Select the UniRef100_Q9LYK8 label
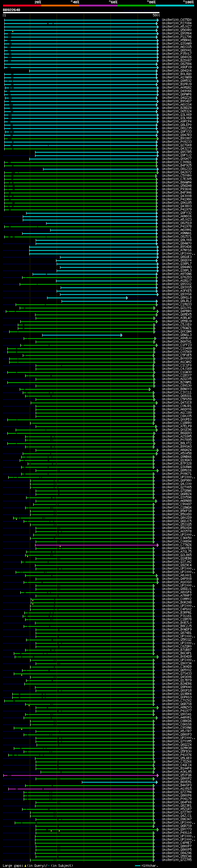Screen dimensions: 197x868 [177, 240]
